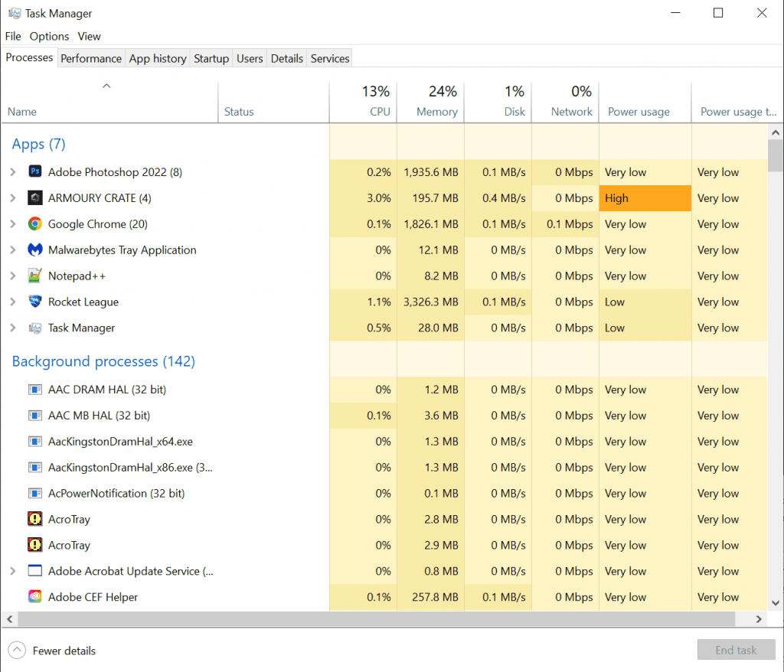784x672 pixels.
Task: Click the horizontal scrollbar right arrow
Action: click(759, 619)
